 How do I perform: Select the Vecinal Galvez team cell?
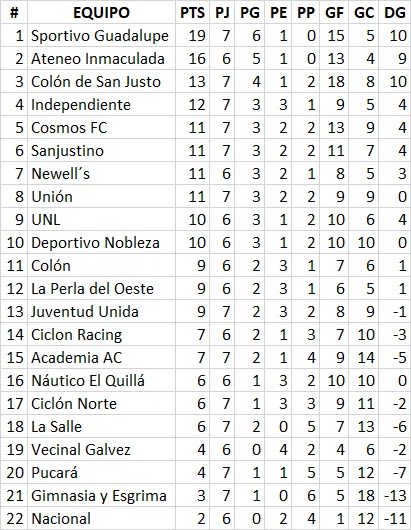pyautogui.click(x=101, y=449)
